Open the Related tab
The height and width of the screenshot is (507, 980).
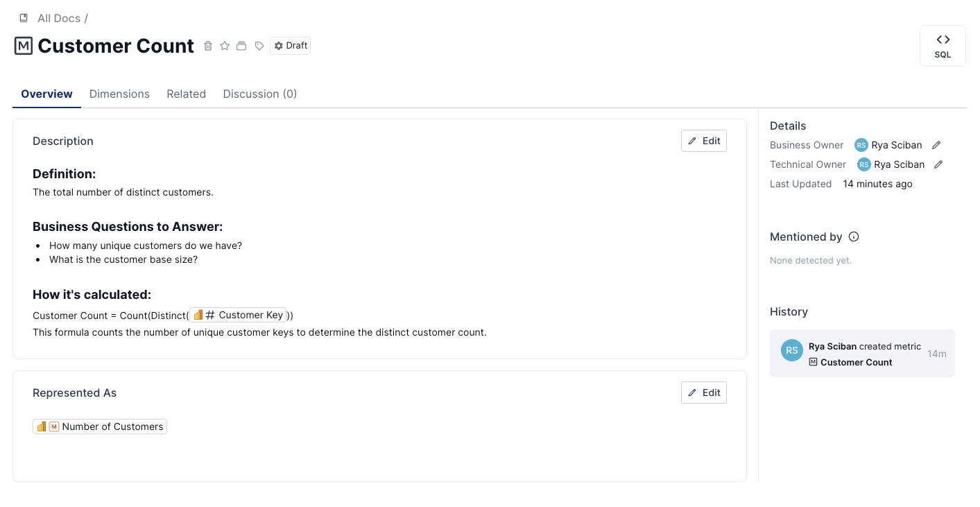186,94
